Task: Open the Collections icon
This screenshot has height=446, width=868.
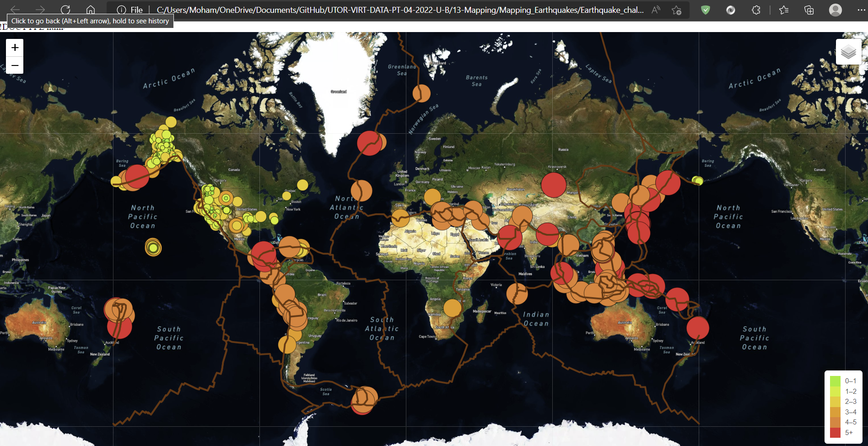Action: tap(809, 10)
